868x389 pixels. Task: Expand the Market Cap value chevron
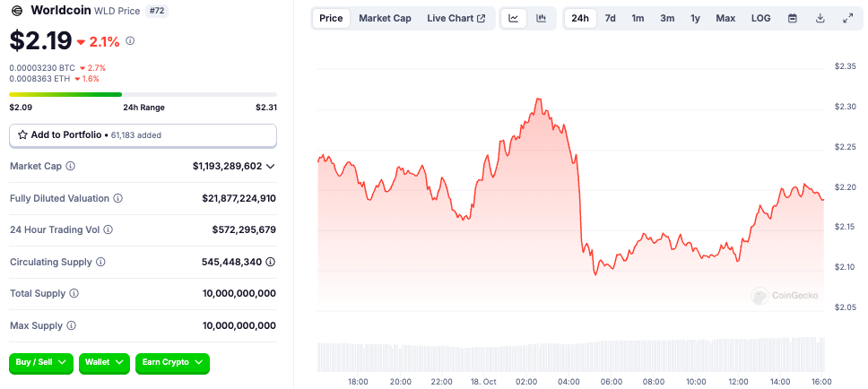click(x=271, y=167)
